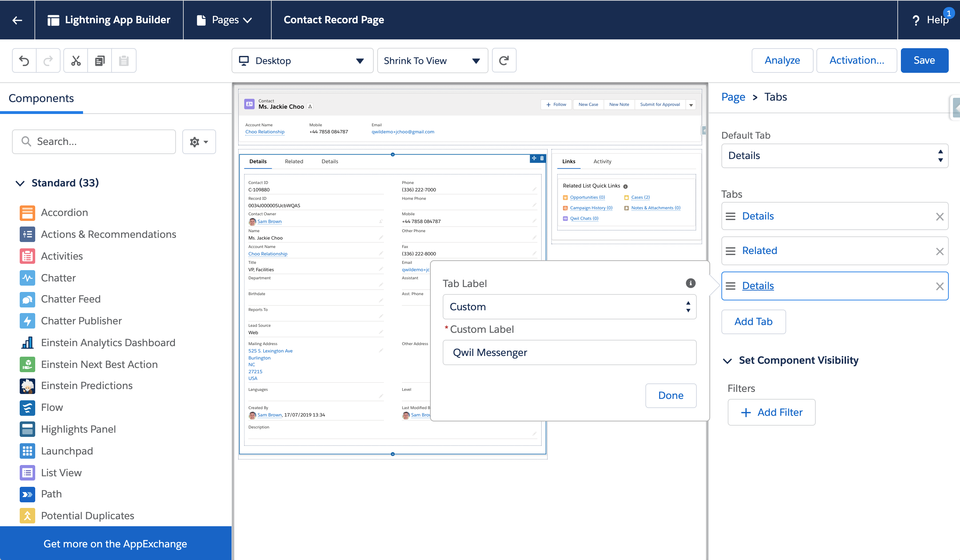Select the Einstein Next Best Action component
The image size is (960, 560).
pos(88,364)
